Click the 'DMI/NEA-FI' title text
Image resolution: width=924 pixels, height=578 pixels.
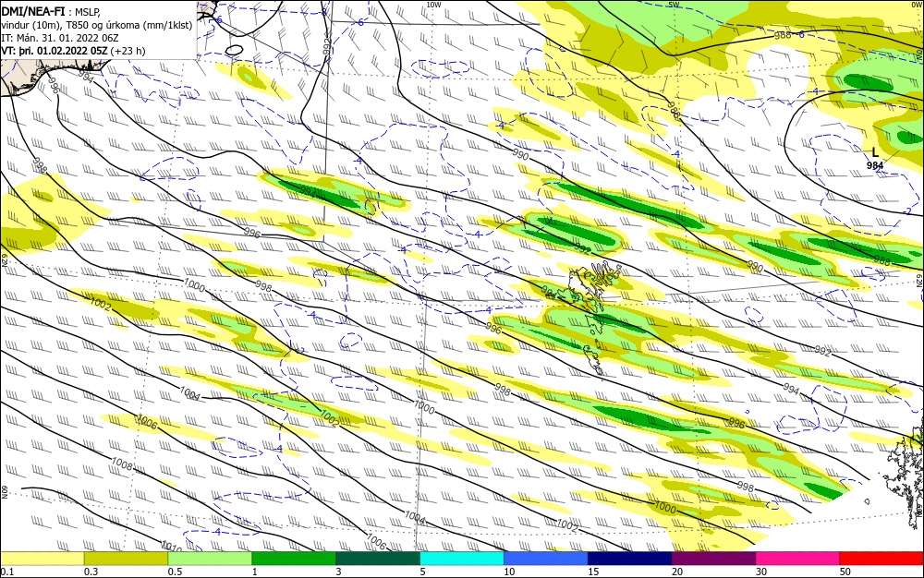point(33,10)
